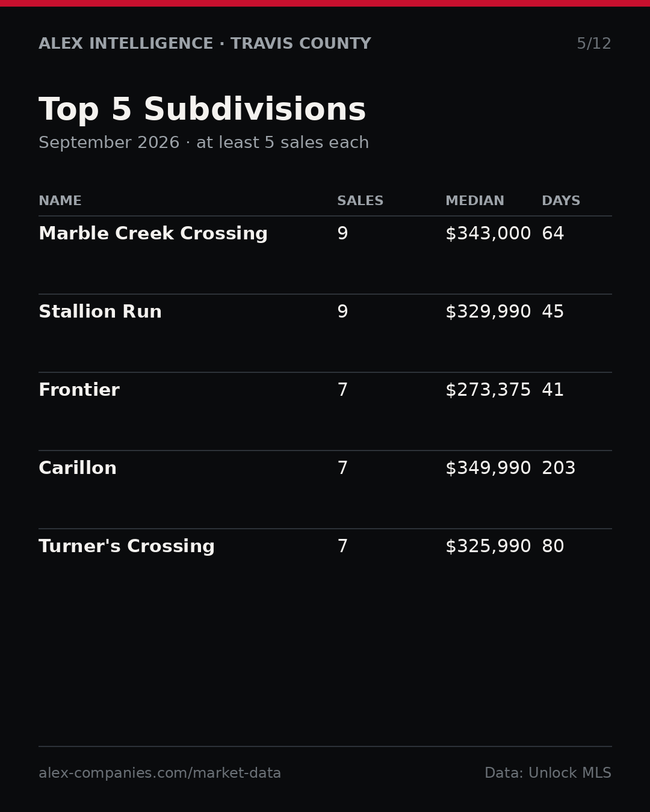Viewport: 650px width, 812px height.
Task: Click the Frontier subdivision name
Action: click(79, 390)
